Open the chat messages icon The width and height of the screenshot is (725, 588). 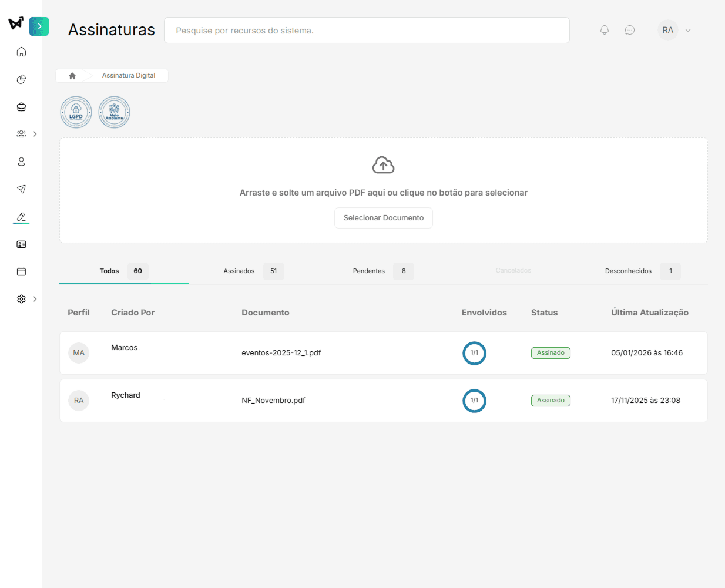pos(630,30)
